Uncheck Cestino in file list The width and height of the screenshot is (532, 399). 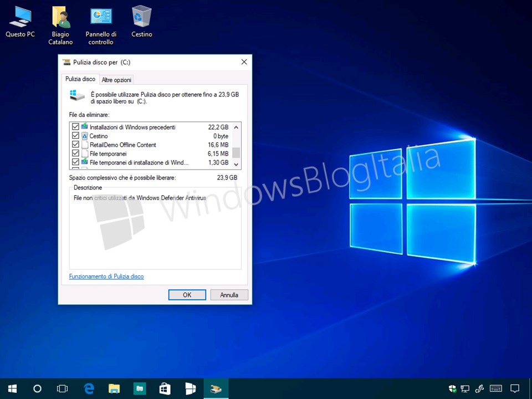tap(75, 135)
